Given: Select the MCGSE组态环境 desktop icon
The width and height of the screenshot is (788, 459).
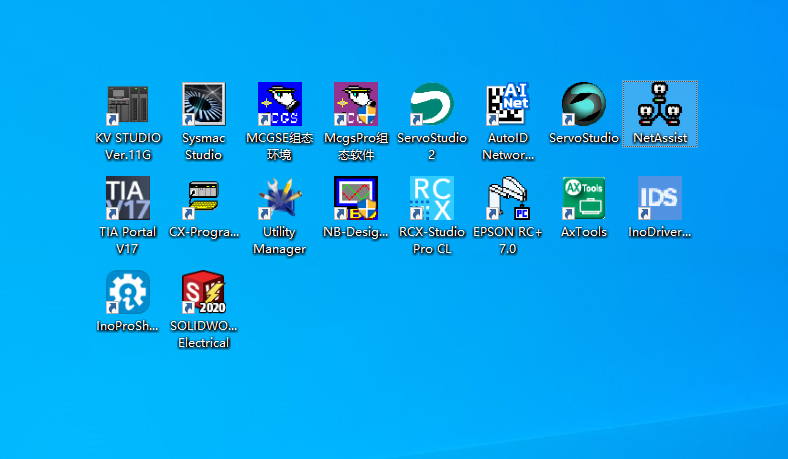Looking at the screenshot, I should pyautogui.click(x=279, y=104).
